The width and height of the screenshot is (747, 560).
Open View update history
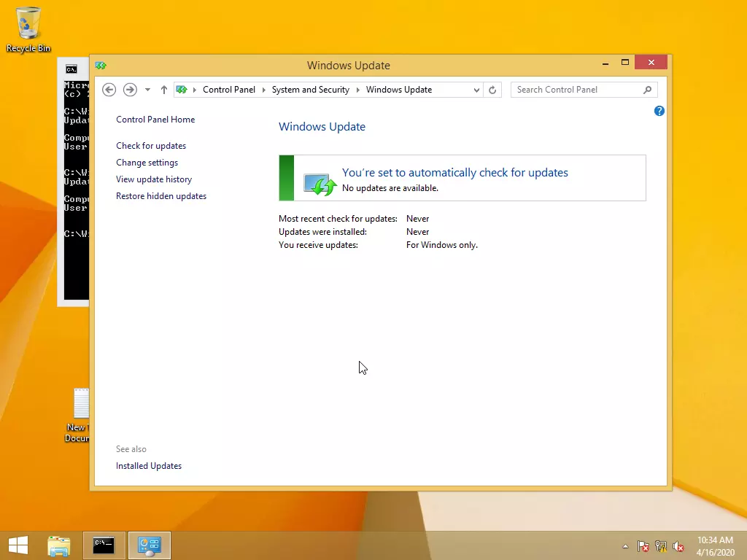point(154,179)
